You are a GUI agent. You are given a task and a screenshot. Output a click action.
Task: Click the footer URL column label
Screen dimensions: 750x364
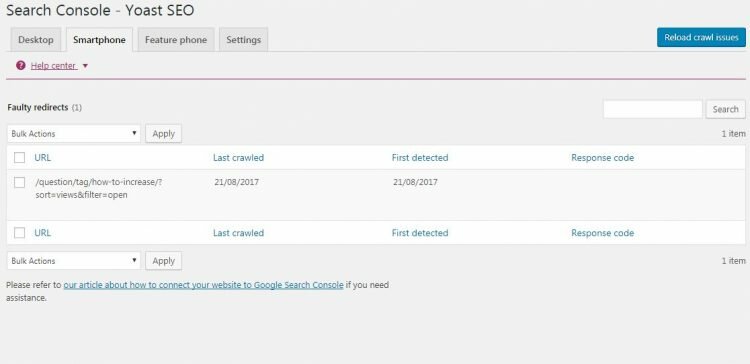43,233
